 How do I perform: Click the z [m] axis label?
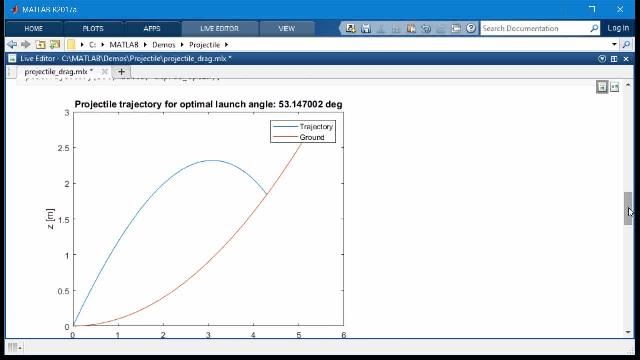coord(50,219)
